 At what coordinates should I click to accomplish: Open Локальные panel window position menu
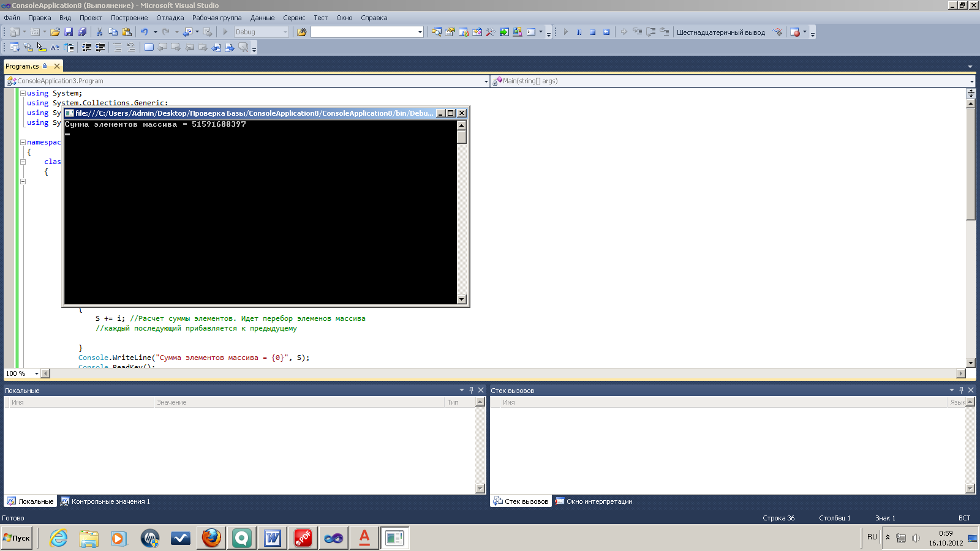[x=462, y=390]
